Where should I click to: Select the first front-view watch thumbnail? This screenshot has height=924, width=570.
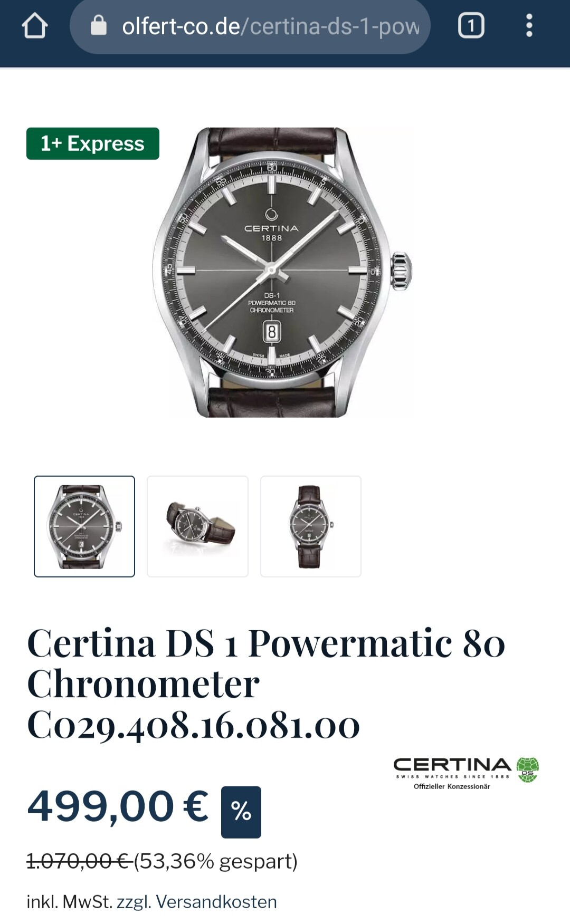tap(84, 526)
